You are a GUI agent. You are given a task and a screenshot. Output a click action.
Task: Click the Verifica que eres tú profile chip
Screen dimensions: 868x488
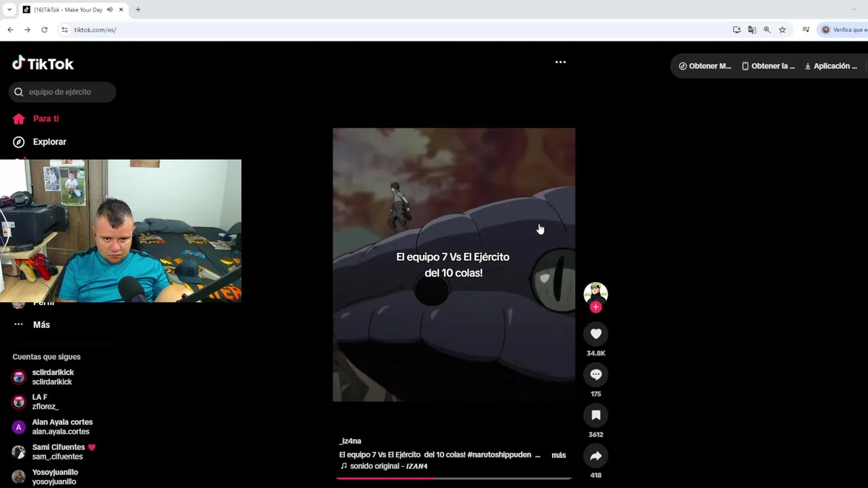844,30
